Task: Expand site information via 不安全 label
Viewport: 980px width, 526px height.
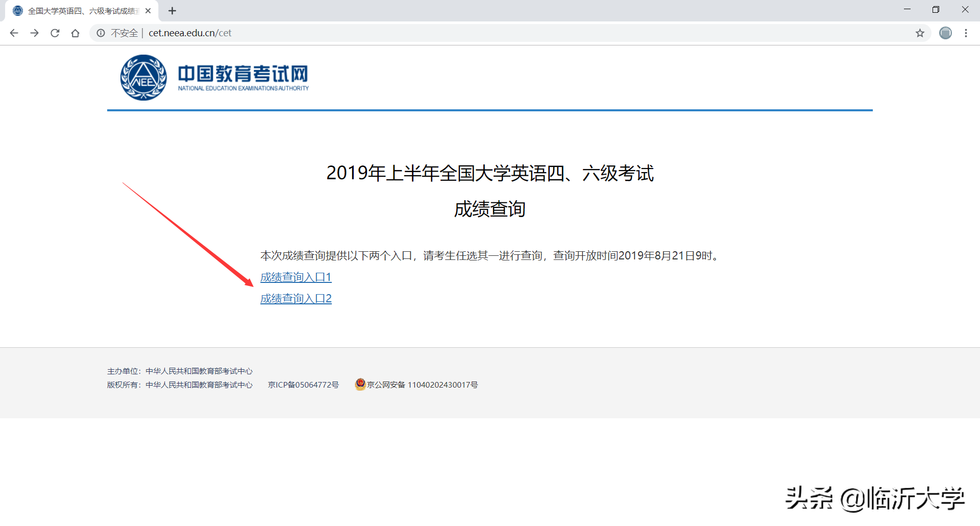Action: click(122, 33)
